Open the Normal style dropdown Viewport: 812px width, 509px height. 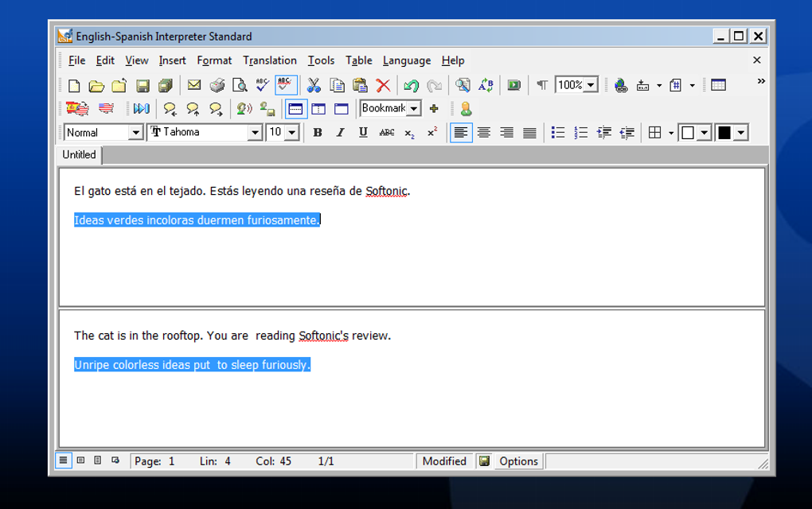pyautogui.click(x=135, y=133)
